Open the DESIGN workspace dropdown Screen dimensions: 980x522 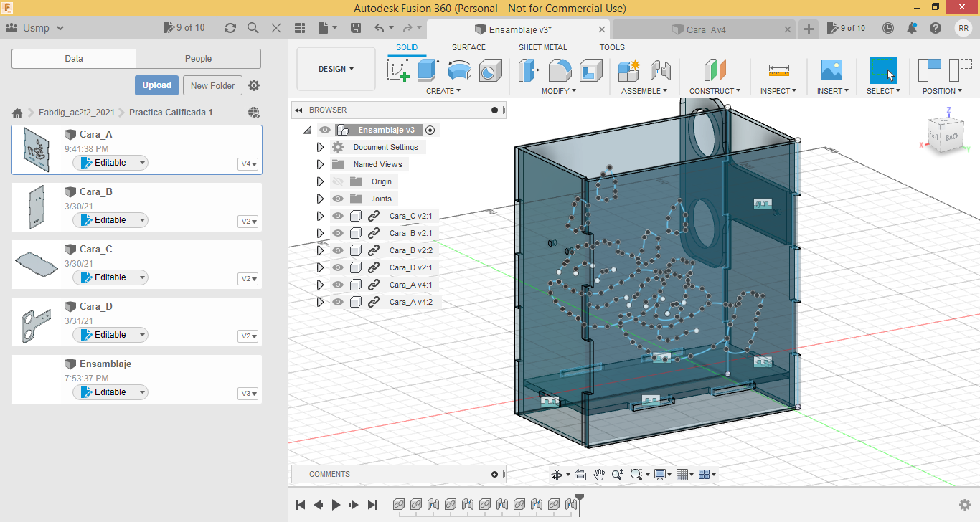pos(336,69)
